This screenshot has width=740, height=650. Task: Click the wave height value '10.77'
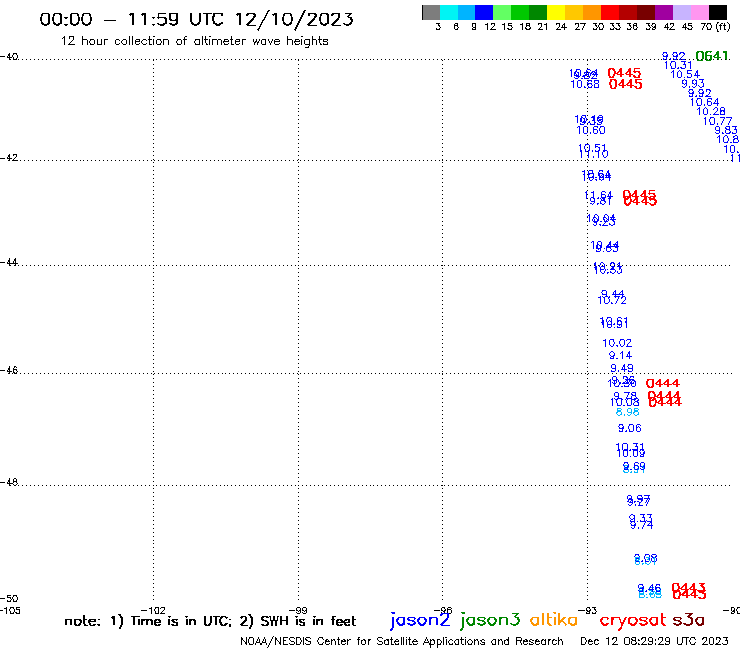pyautogui.click(x=717, y=121)
